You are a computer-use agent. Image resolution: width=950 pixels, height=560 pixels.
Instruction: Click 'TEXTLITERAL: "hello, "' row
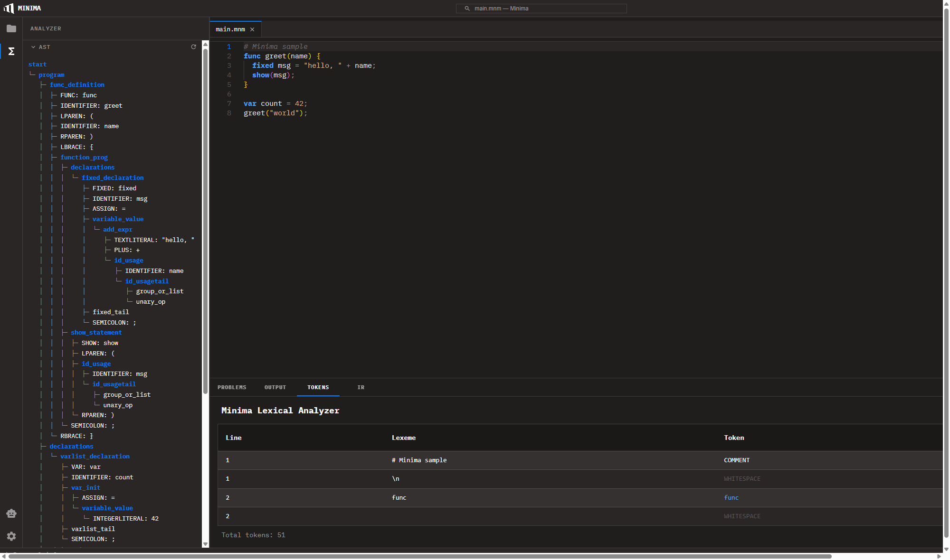click(x=154, y=240)
